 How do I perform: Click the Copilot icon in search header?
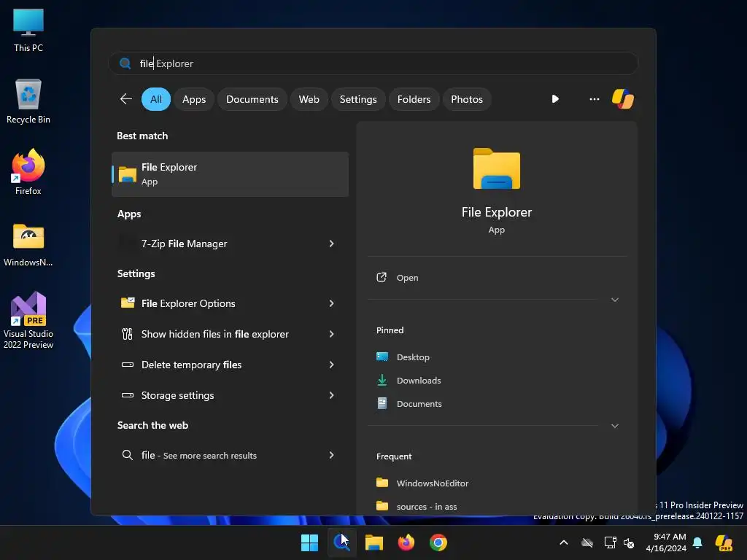point(623,99)
